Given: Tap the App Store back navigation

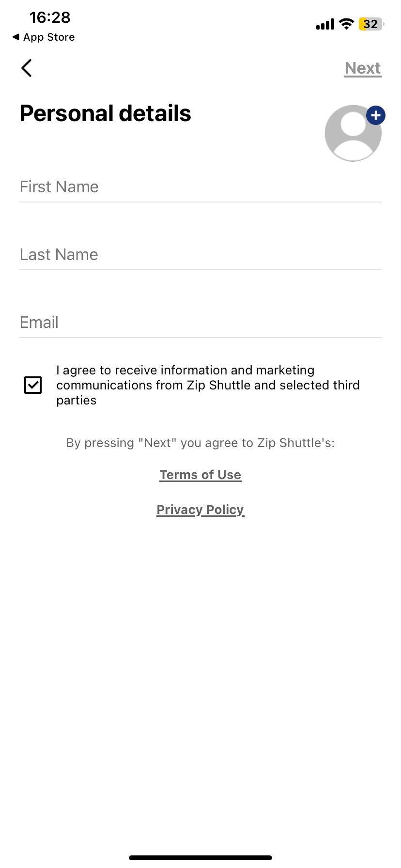Looking at the screenshot, I should tap(43, 37).
